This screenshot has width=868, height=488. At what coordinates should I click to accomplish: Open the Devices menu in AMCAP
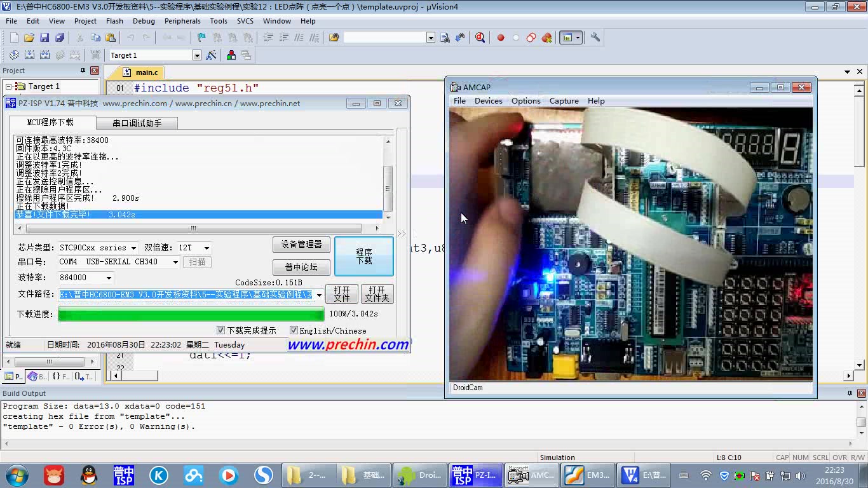pyautogui.click(x=488, y=101)
